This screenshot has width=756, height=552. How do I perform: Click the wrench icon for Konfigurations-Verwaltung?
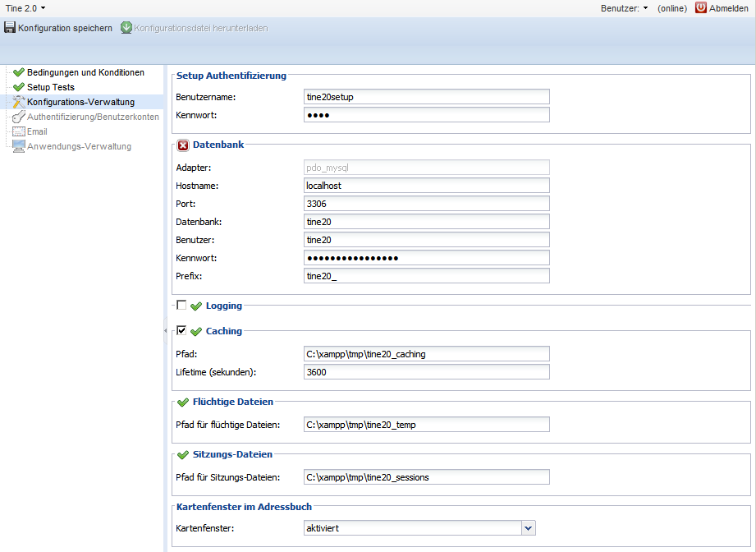19,102
